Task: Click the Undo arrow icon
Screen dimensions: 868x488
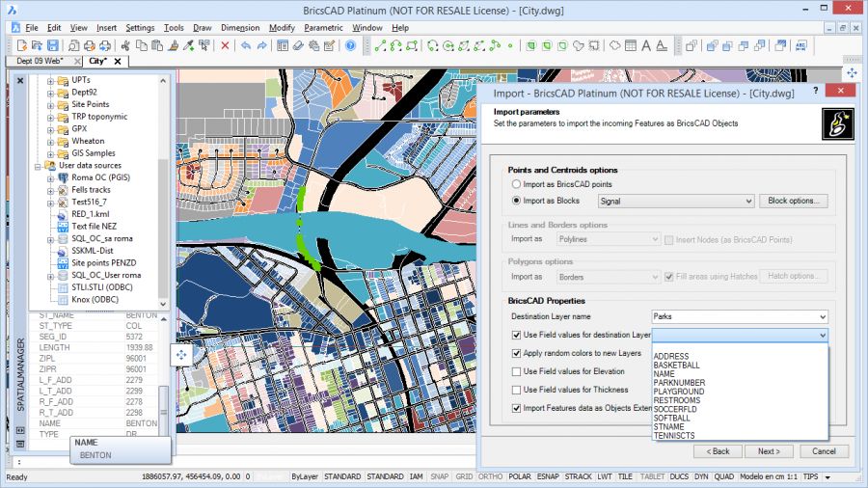Action: coord(246,45)
